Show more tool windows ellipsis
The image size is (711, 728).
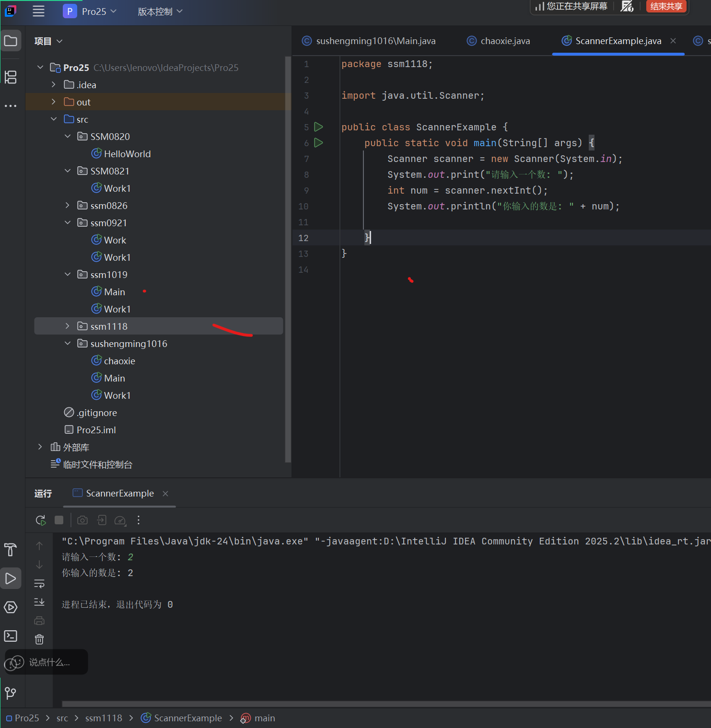coord(11,105)
